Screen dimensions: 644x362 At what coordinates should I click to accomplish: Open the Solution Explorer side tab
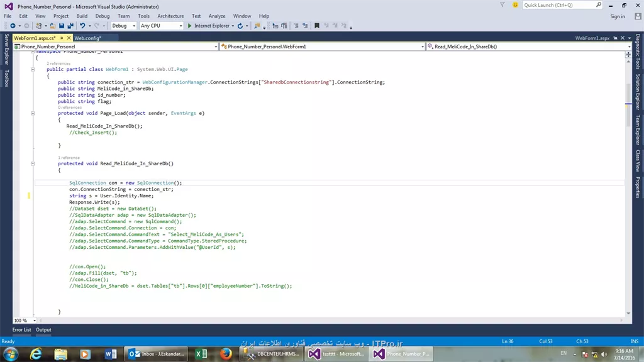638,92
